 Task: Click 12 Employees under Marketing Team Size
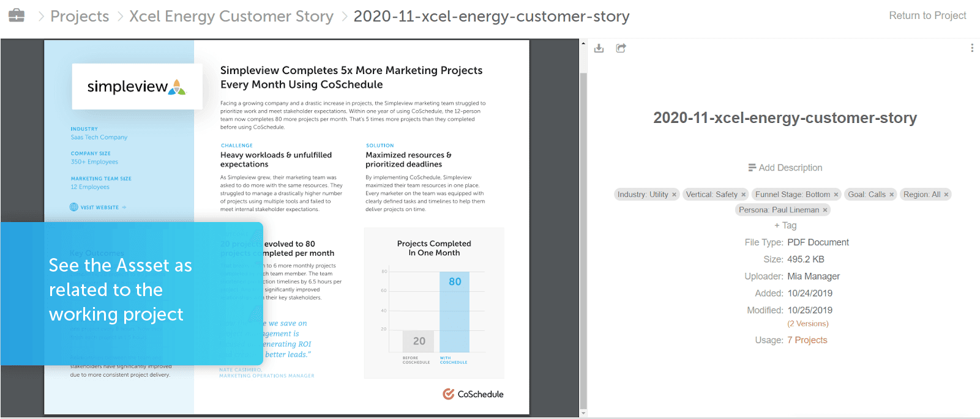[90, 187]
